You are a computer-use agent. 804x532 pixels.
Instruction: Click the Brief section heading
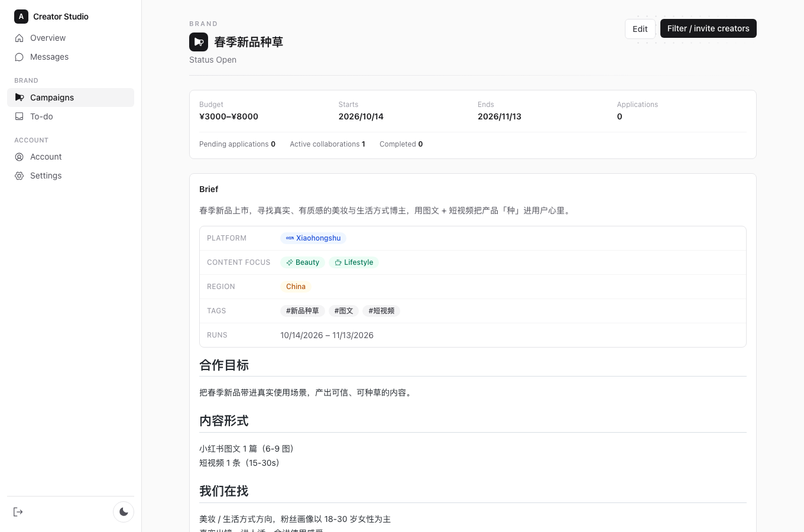209,189
